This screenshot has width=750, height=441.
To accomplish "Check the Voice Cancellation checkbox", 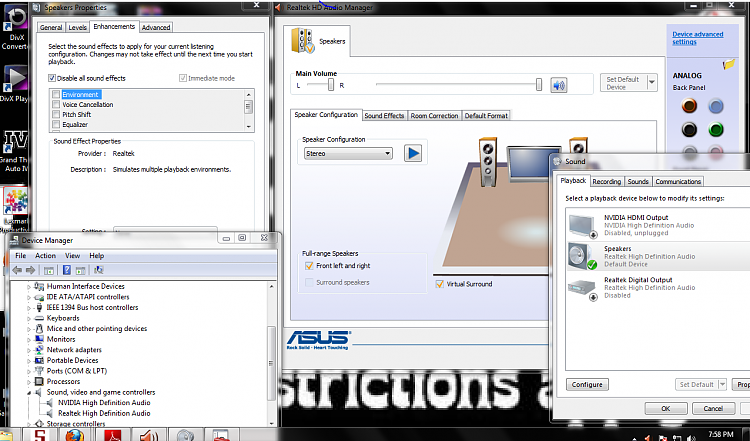I will point(56,105).
